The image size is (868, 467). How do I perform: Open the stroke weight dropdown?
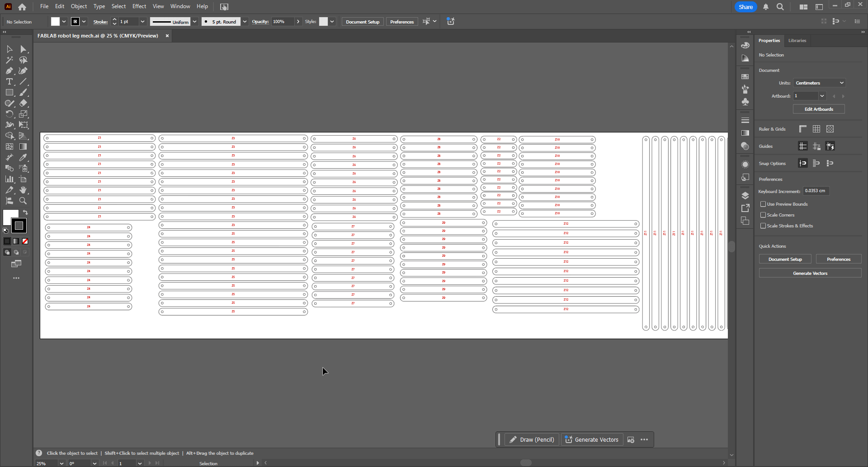tap(142, 22)
